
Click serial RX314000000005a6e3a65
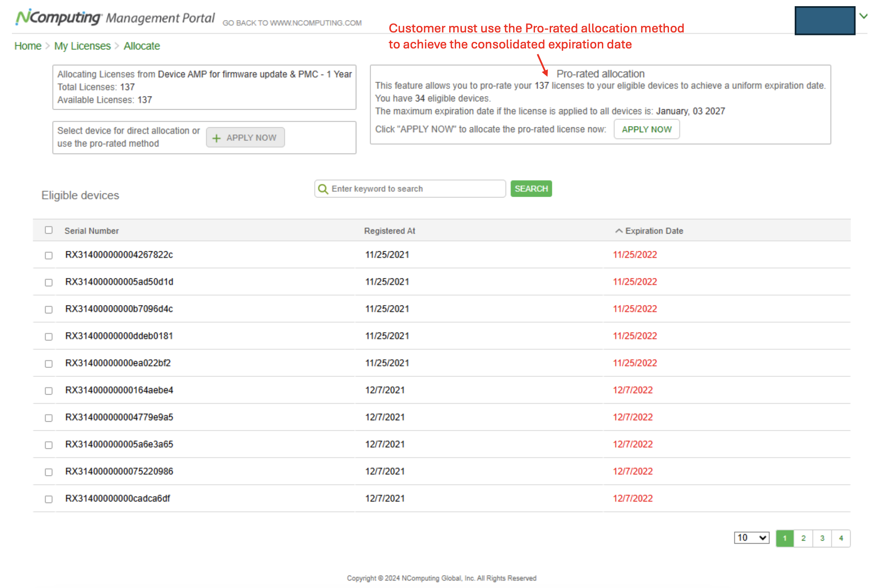pos(119,444)
